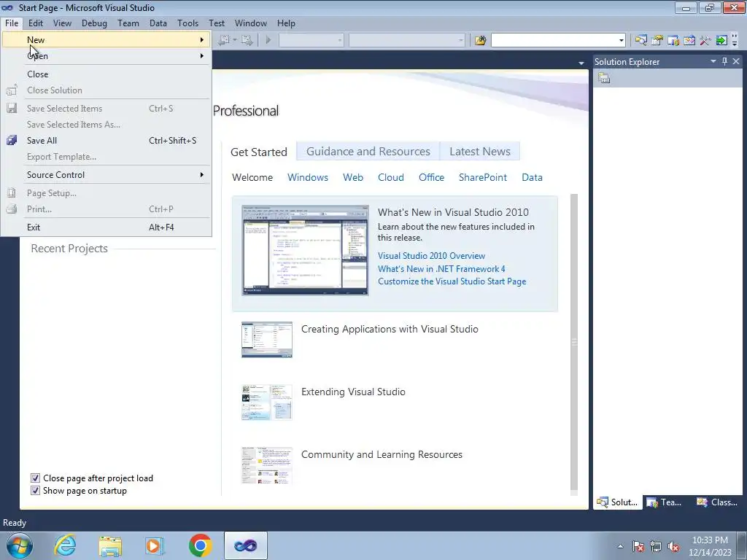Expand the Open submenu arrow
The image size is (747, 560).
[202, 55]
